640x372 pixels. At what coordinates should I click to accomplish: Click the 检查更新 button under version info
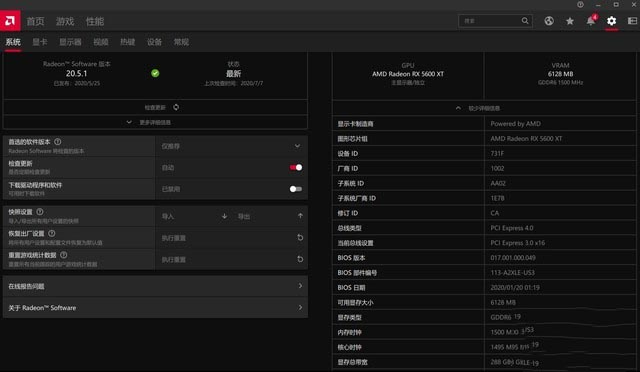[155, 107]
